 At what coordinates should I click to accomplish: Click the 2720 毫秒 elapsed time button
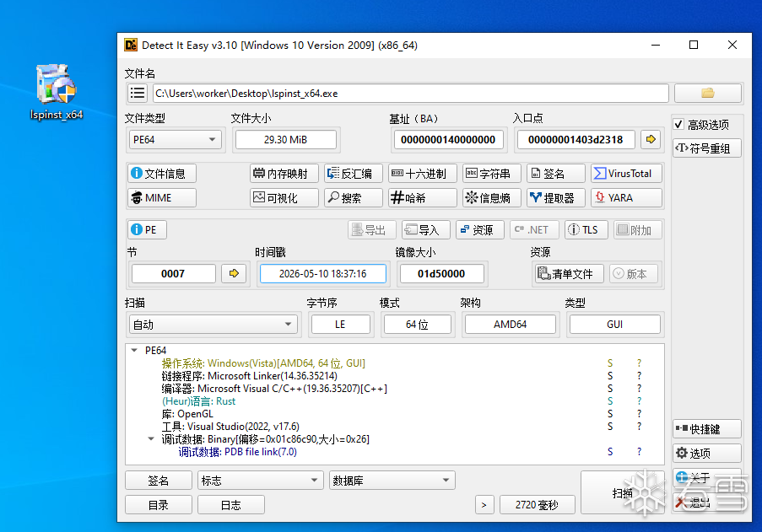pyautogui.click(x=537, y=505)
